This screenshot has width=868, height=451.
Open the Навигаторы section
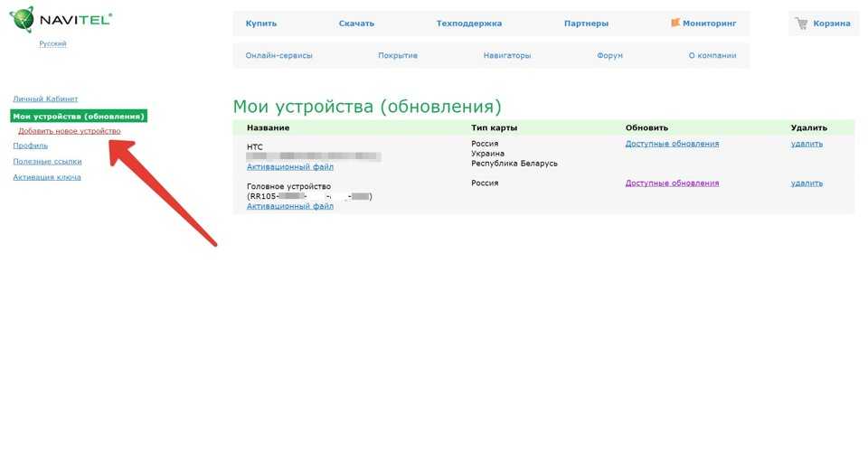(x=507, y=56)
